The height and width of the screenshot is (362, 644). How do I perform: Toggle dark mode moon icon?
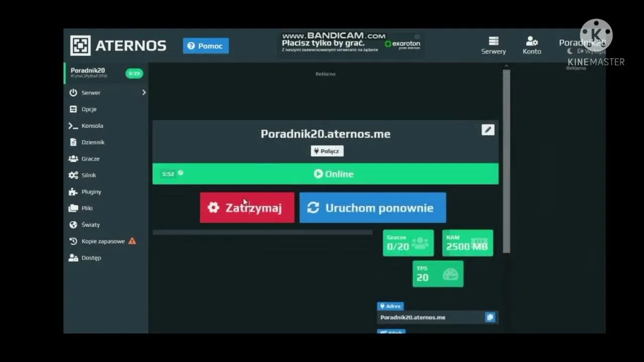(x=570, y=51)
